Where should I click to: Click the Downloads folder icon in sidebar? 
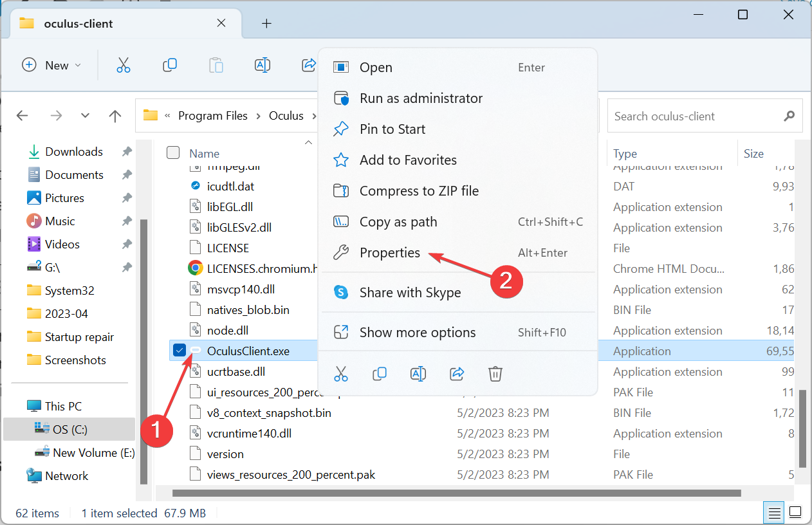pos(34,151)
